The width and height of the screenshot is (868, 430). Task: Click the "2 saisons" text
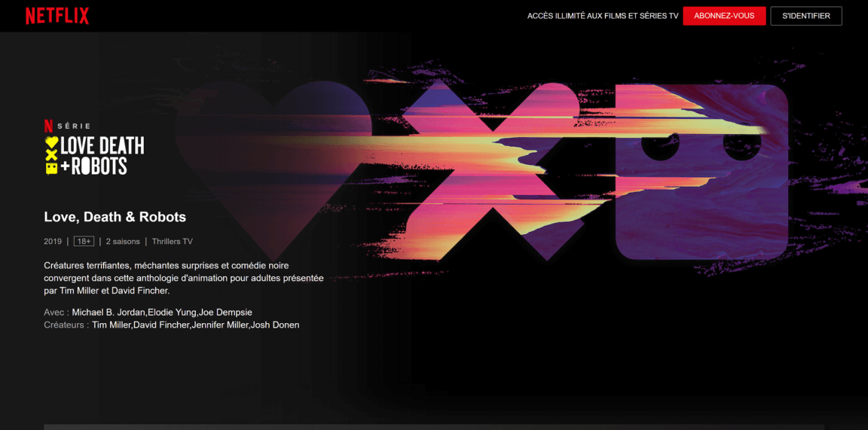click(x=123, y=241)
